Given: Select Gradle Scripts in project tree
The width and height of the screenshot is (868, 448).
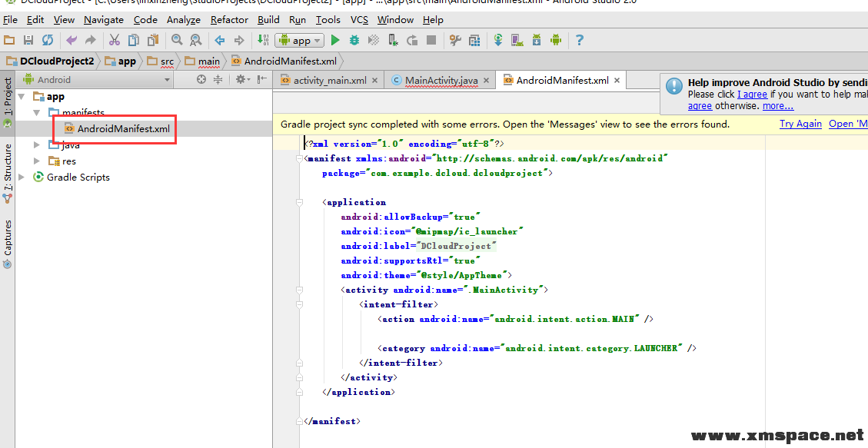Looking at the screenshot, I should [x=78, y=177].
